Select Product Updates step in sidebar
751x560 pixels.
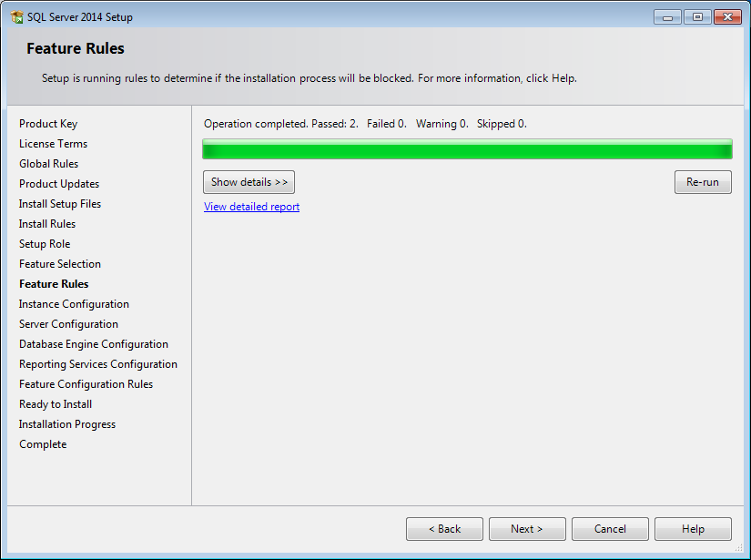[x=59, y=184]
